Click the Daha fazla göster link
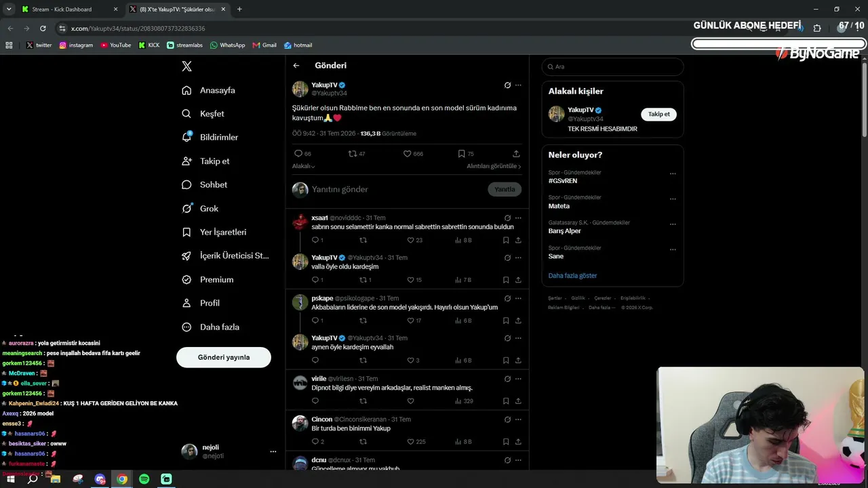The width and height of the screenshot is (868, 488). (573, 276)
